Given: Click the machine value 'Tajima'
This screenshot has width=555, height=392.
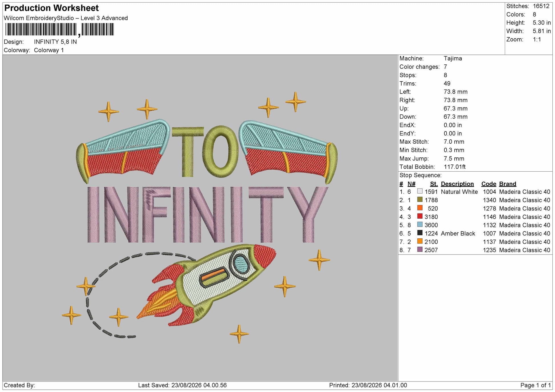Looking at the screenshot, I should click(453, 58).
